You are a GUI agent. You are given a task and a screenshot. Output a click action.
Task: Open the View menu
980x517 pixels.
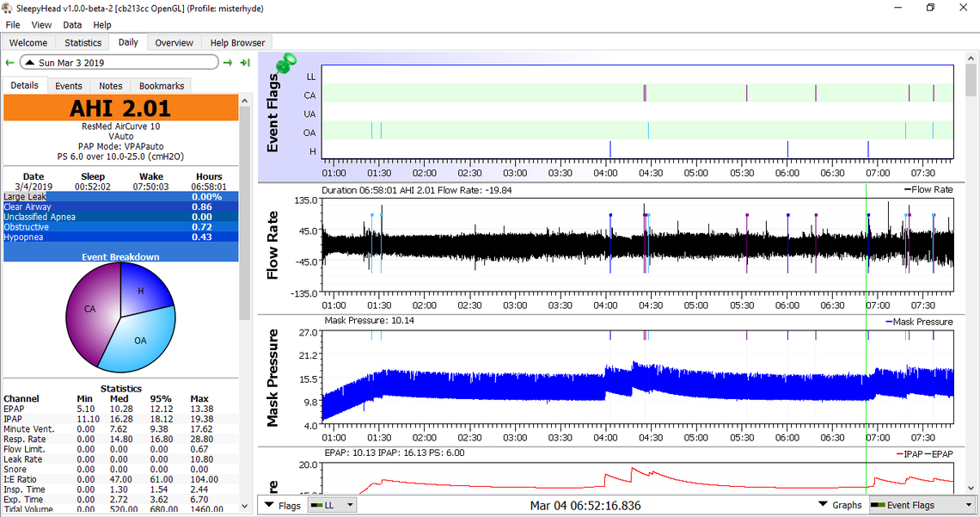pos(41,25)
